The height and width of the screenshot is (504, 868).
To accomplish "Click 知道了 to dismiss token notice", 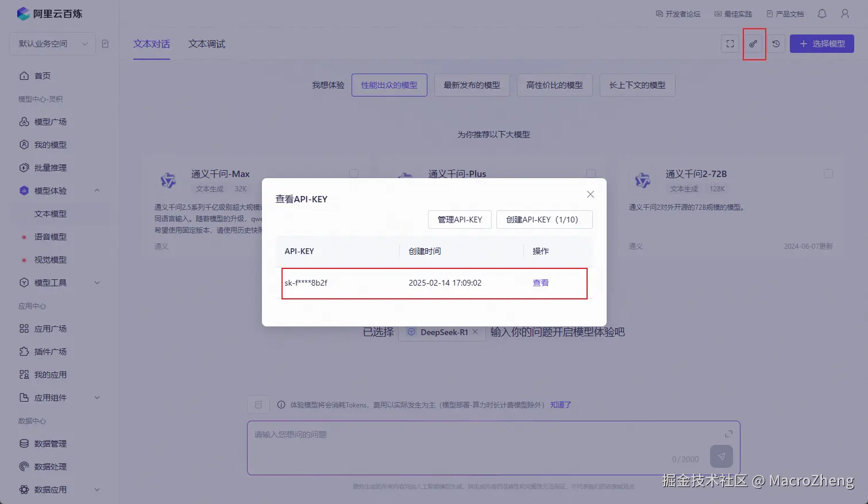I will 561,405.
